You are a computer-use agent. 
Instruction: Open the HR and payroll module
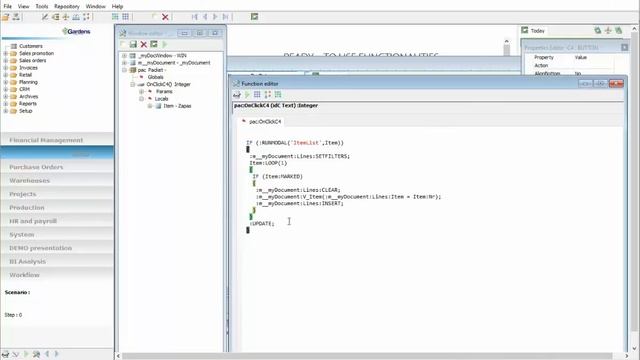[x=57, y=221]
